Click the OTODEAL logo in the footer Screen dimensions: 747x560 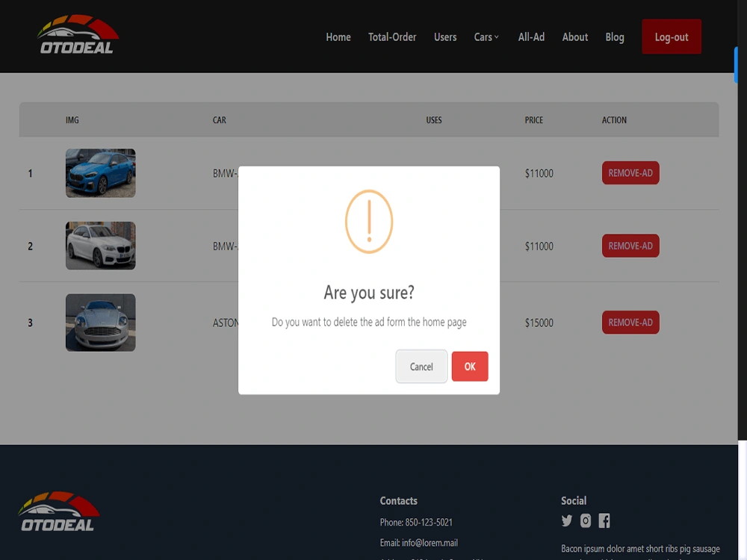pos(58,511)
